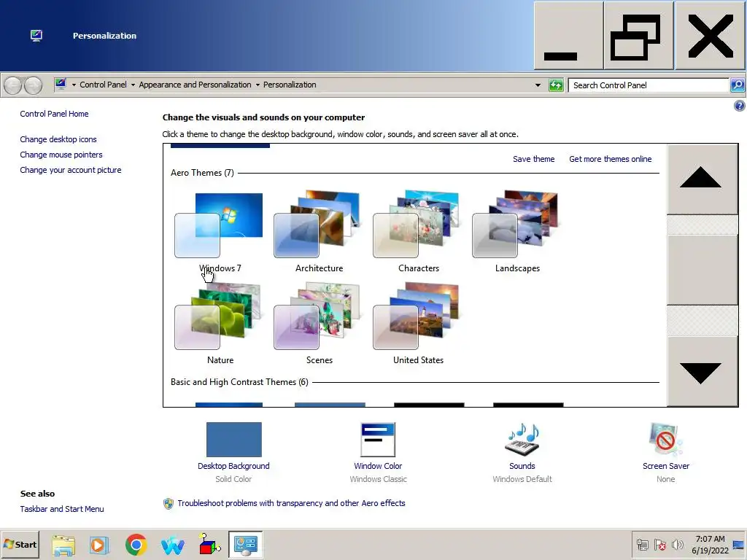Viewport: 747px width, 560px height.
Task: Select the Architecture theme
Action: click(x=318, y=233)
